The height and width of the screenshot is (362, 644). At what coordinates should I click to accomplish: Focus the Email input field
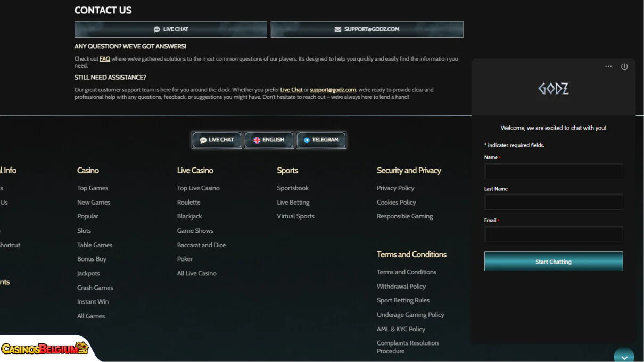click(554, 234)
